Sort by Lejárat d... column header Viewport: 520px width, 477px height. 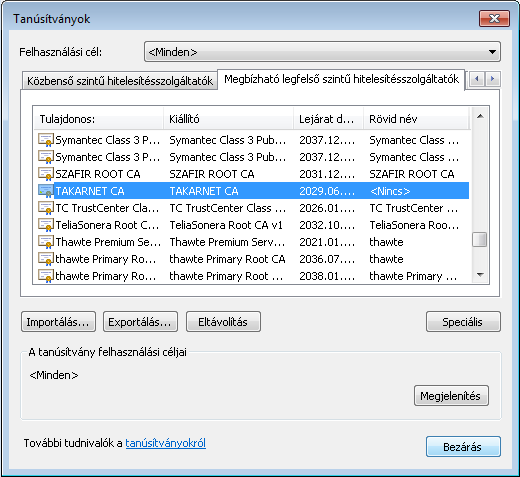pyautogui.click(x=328, y=119)
